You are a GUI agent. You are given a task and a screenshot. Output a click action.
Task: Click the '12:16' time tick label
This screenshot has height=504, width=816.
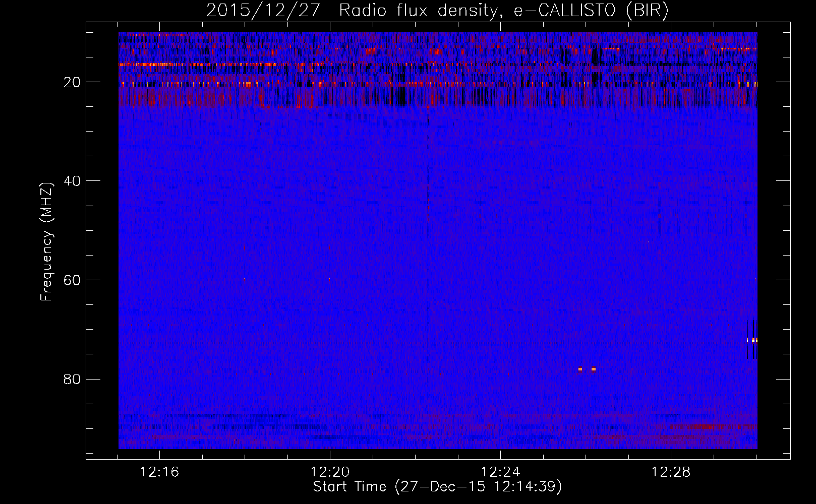pyautogui.click(x=160, y=472)
